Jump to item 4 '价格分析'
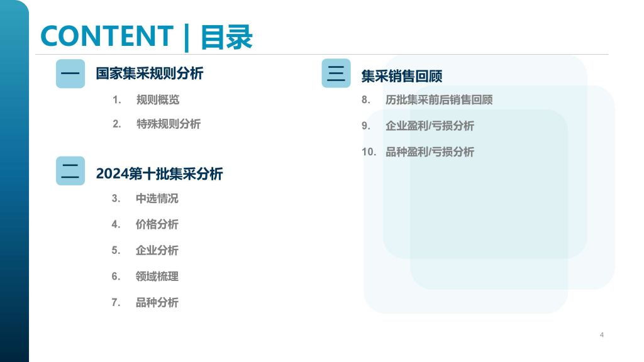The image size is (644, 362). (x=157, y=224)
